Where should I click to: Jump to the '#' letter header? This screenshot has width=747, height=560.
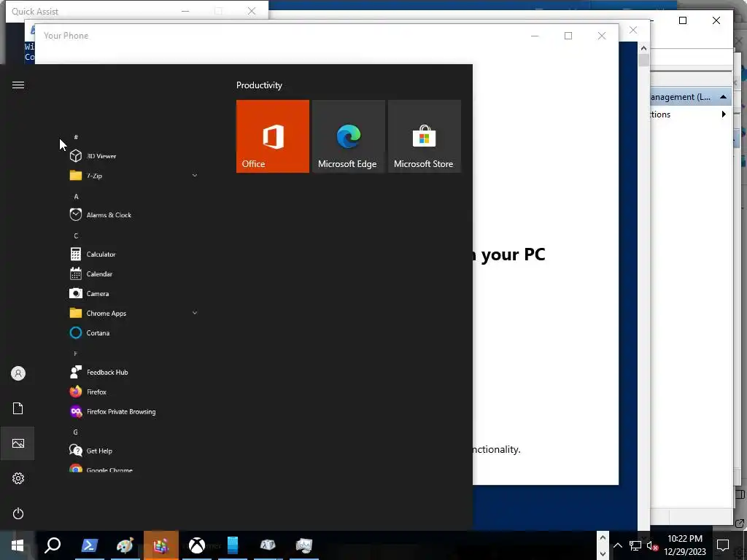coord(76,137)
